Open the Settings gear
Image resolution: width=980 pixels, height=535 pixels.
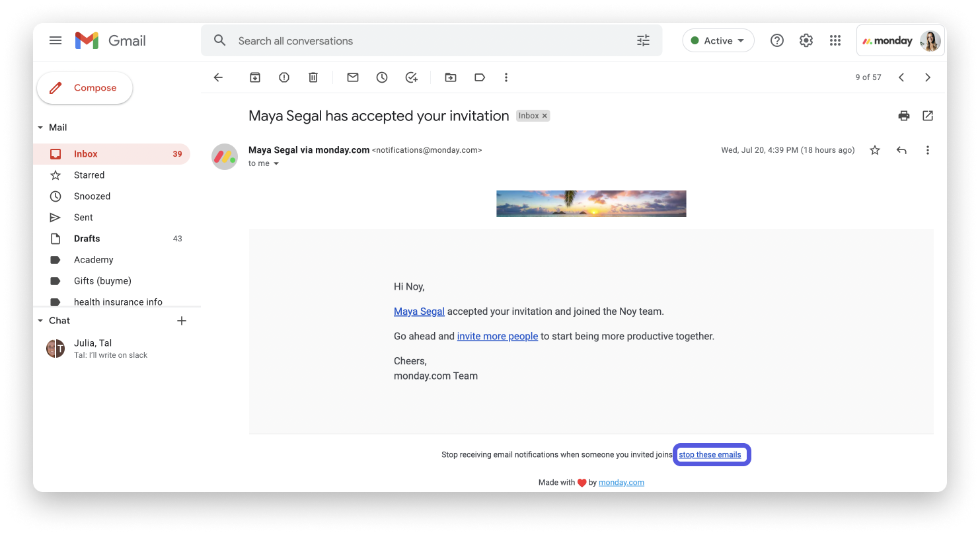(x=806, y=41)
